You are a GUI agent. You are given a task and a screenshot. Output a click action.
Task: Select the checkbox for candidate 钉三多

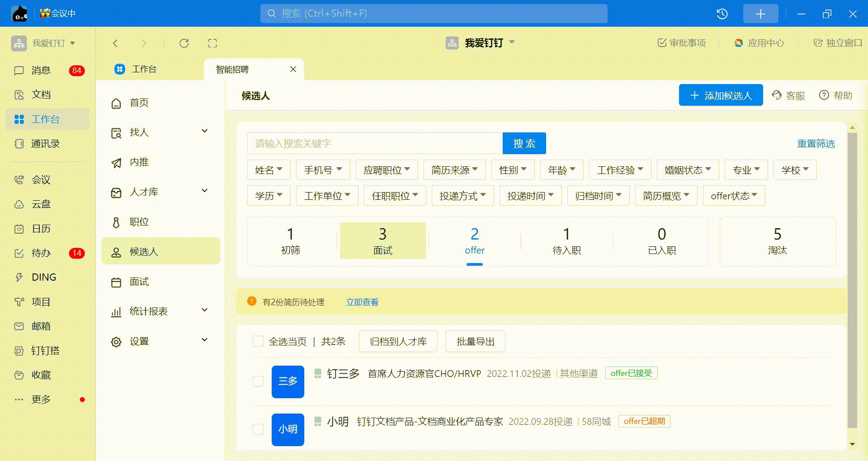(258, 381)
